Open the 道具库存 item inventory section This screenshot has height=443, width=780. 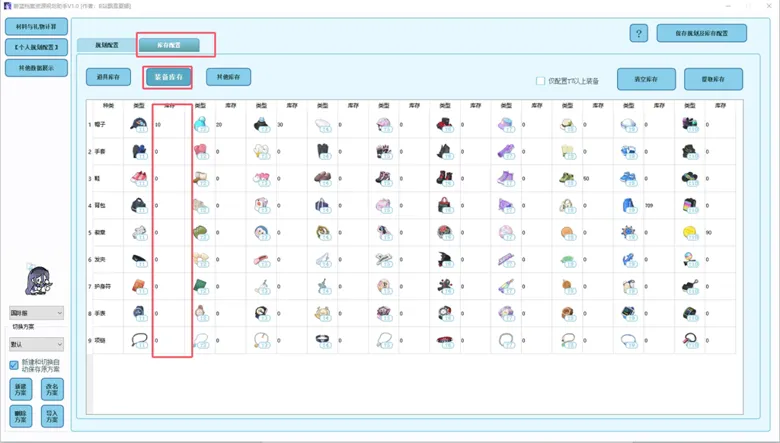108,77
